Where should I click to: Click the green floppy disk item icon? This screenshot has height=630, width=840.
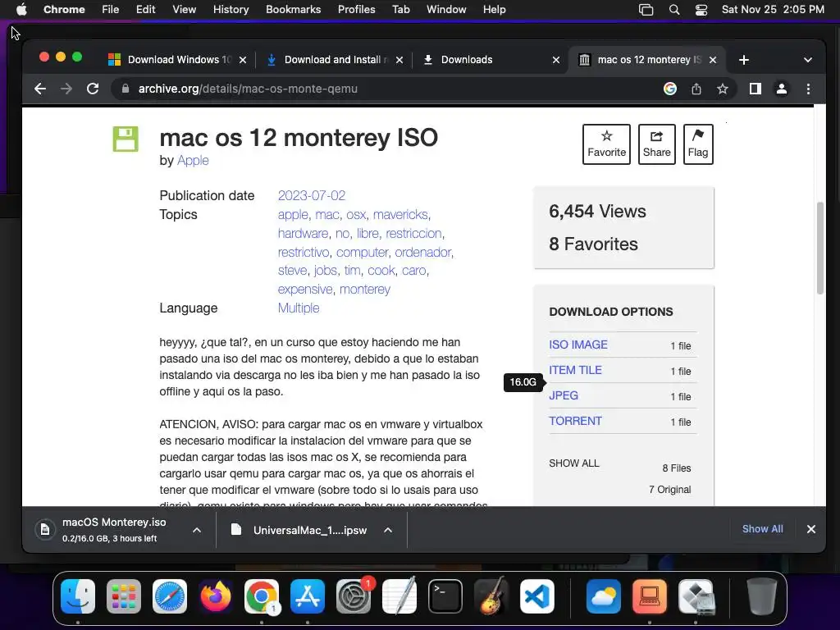pos(126,139)
